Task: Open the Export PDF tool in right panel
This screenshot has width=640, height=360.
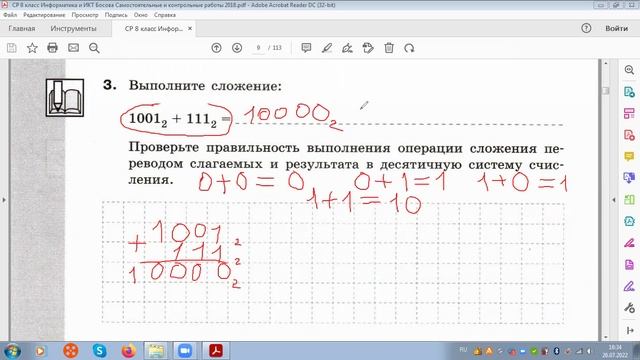Action: (x=629, y=91)
